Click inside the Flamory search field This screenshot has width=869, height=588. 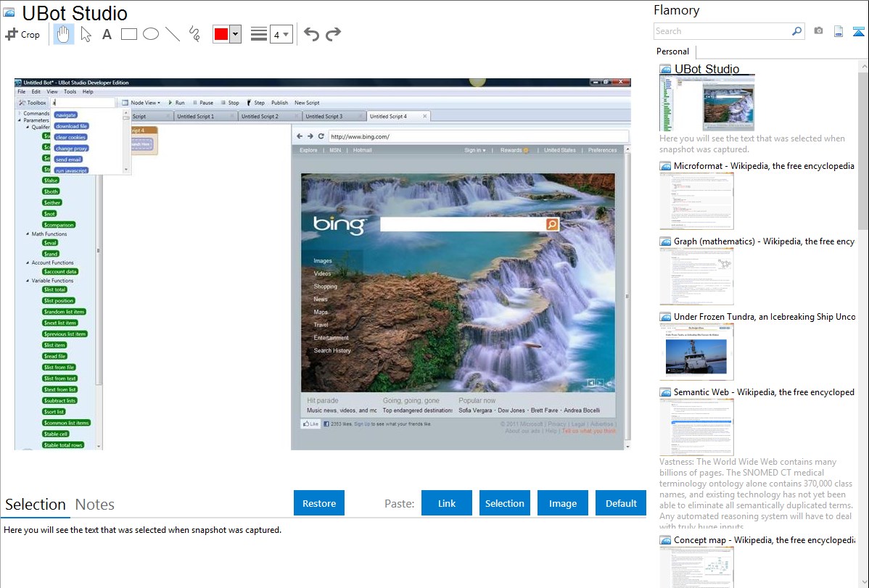click(722, 31)
